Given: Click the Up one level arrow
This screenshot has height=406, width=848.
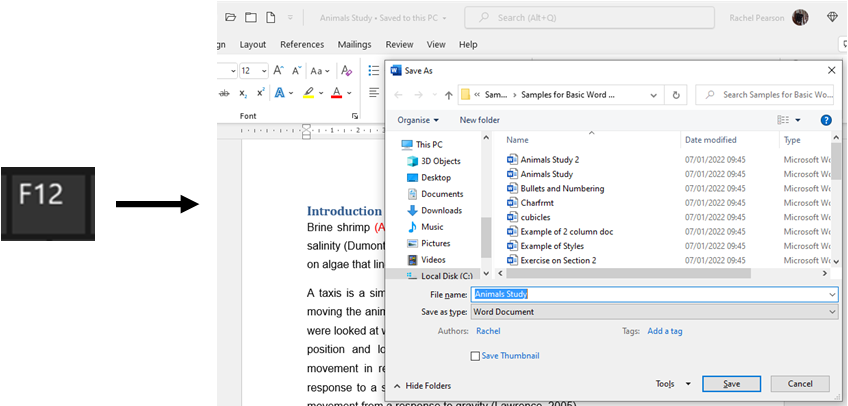Looking at the screenshot, I should pos(448,95).
